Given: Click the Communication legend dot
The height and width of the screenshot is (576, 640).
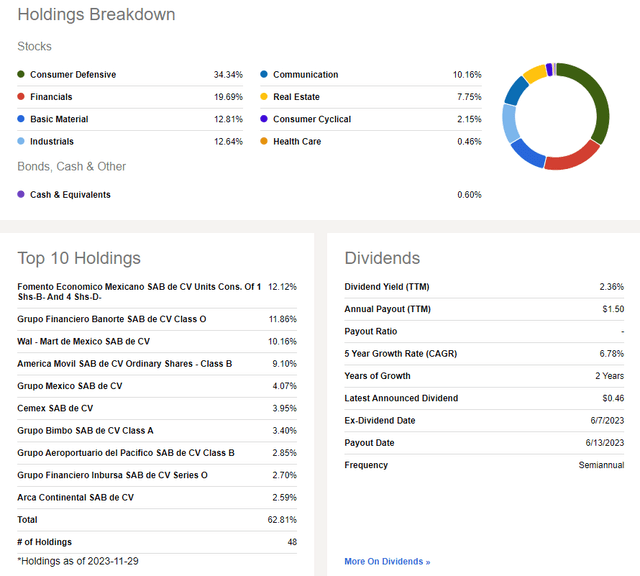Looking at the screenshot, I should pyautogui.click(x=264, y=74).
